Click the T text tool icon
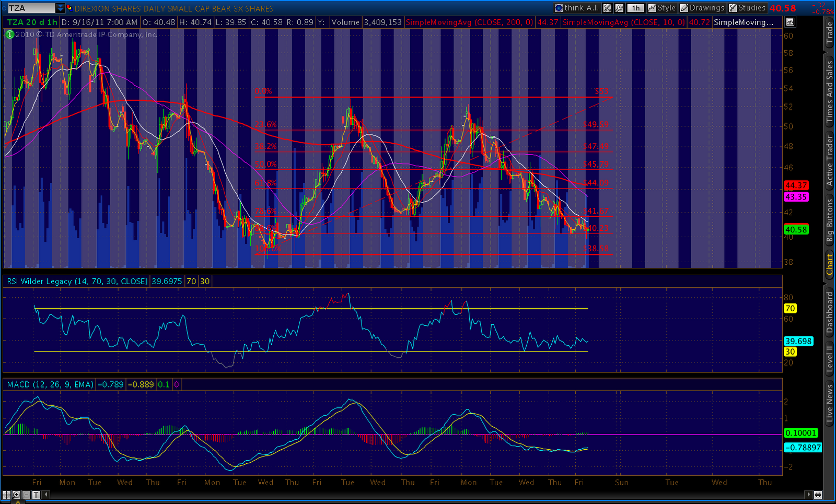 click(x=36, y=495)
